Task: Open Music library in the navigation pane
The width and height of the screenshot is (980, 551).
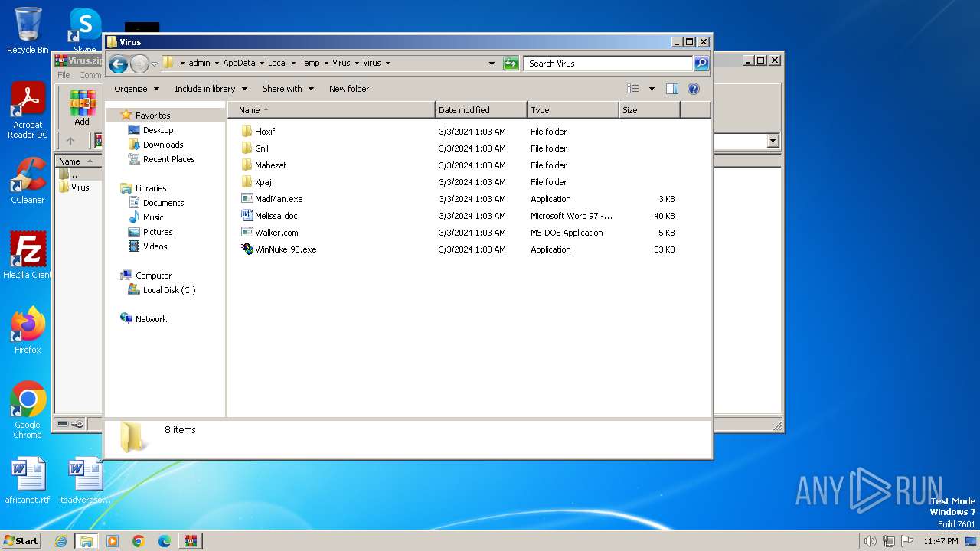Action: click(153, 217)
